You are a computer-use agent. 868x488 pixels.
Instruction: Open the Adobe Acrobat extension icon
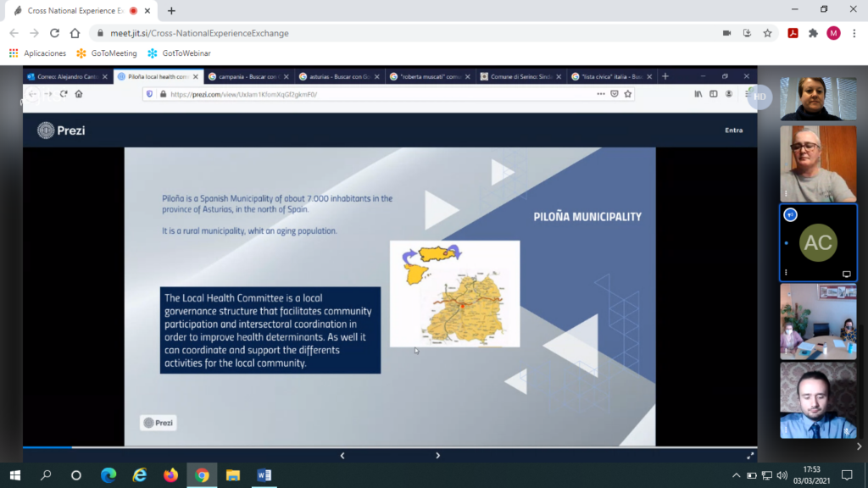(792, 33)
